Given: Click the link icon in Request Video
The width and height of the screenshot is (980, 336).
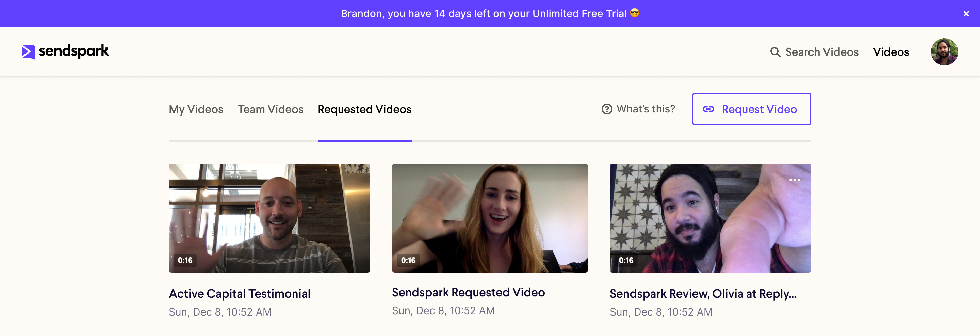Looking at the screenshot, I should (x=708, y=109).
